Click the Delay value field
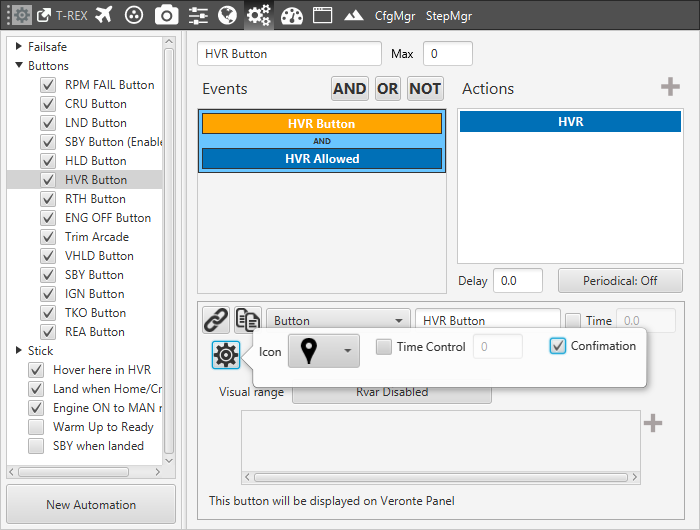 tap(518, 280)
